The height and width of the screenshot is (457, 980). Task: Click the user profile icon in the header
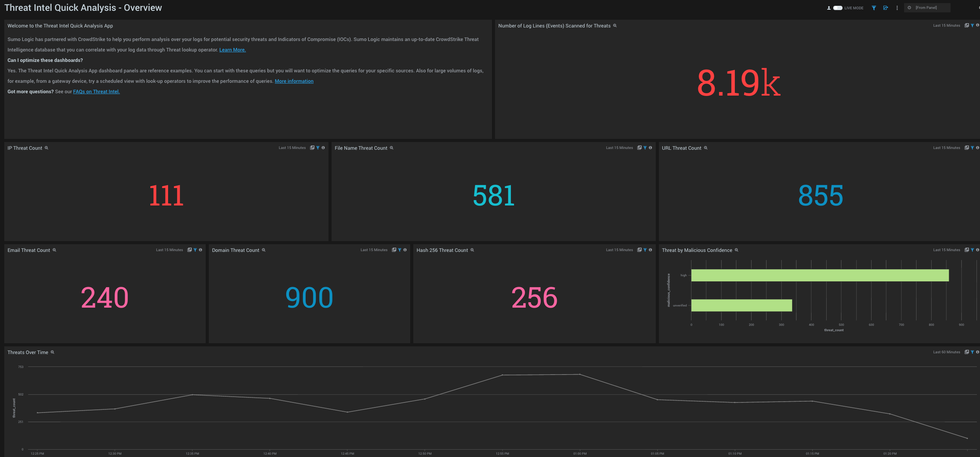coord(829,8)
